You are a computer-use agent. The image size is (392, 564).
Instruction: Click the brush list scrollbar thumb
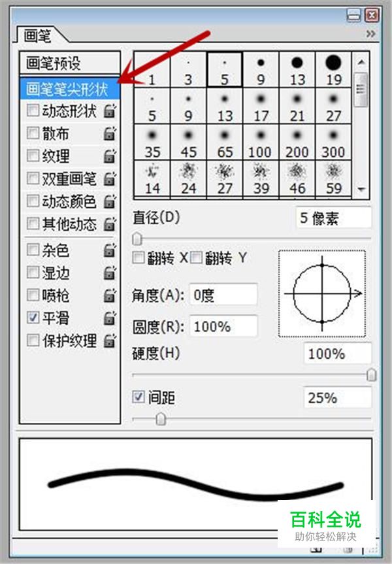(x=361, y=89)
